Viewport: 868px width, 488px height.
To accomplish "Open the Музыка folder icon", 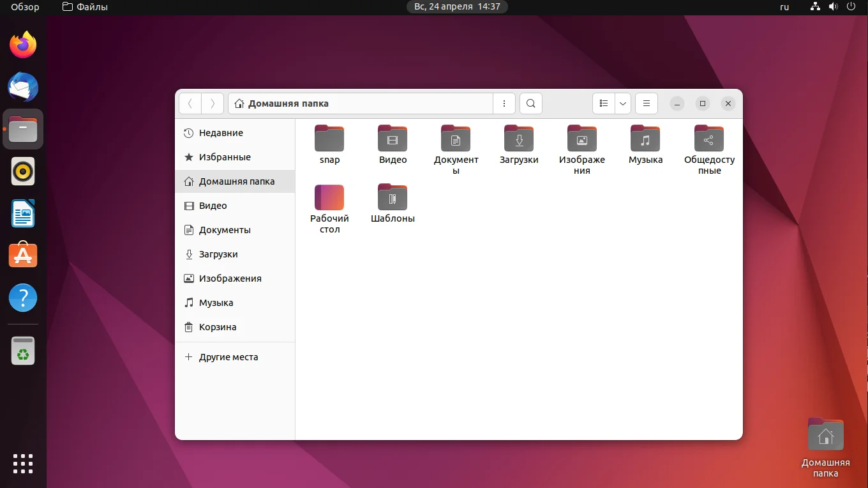I will click(x=645, y=139).
